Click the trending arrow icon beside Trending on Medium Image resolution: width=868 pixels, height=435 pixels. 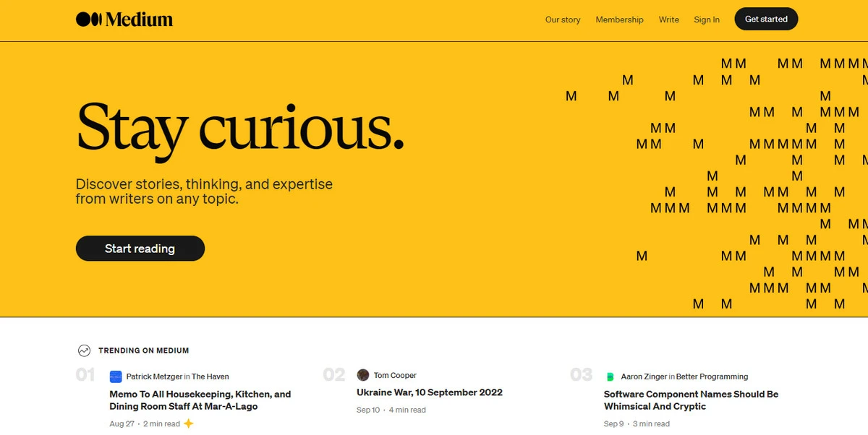pyautogui.click(x=84, y=350)
